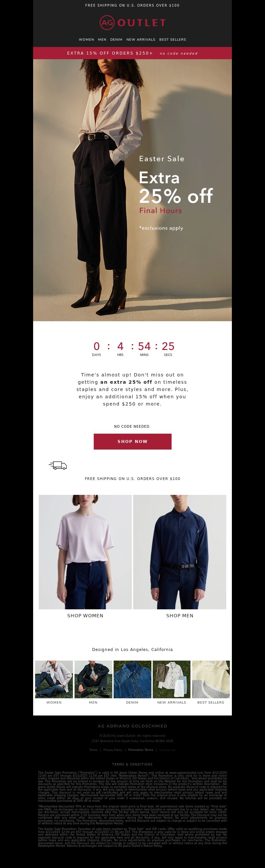
Task: Select the Shop Men text link
Action: (180, 616)
